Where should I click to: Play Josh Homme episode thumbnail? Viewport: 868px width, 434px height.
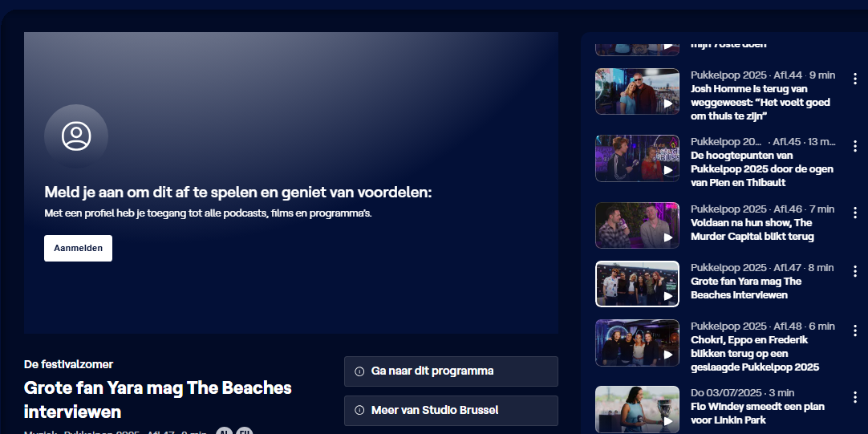[637, 91]
